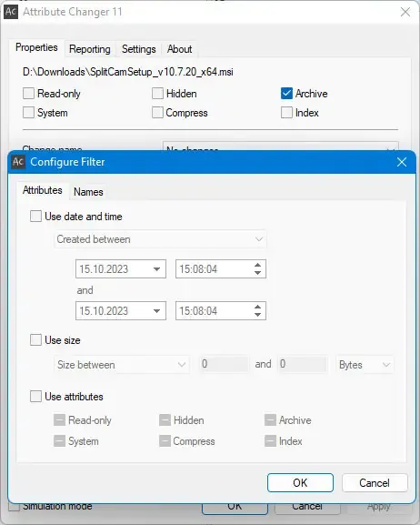Close the Attribute Changer 11 window
Image resolution: width=420 pixels, height=525 pixels.
pyautogui.click(x=405, y=12)
